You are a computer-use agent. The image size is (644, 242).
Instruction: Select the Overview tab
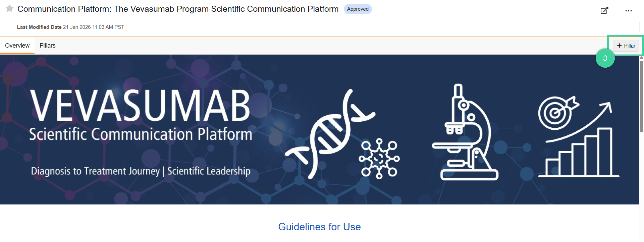pos(17,46)
